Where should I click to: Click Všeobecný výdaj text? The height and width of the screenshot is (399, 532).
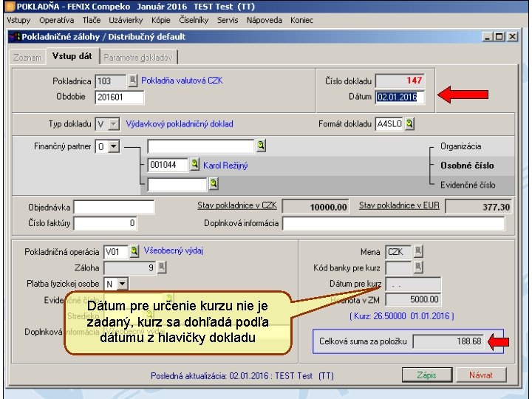tap(174, 250)
